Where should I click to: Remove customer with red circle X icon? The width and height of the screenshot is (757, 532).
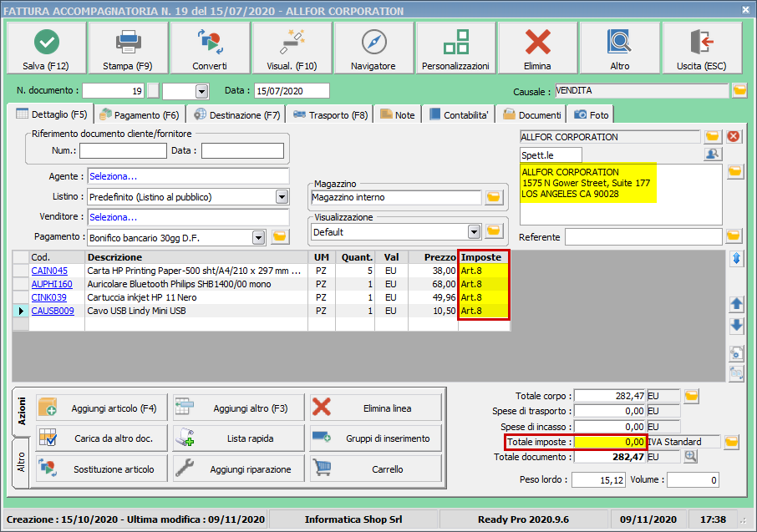734,136
